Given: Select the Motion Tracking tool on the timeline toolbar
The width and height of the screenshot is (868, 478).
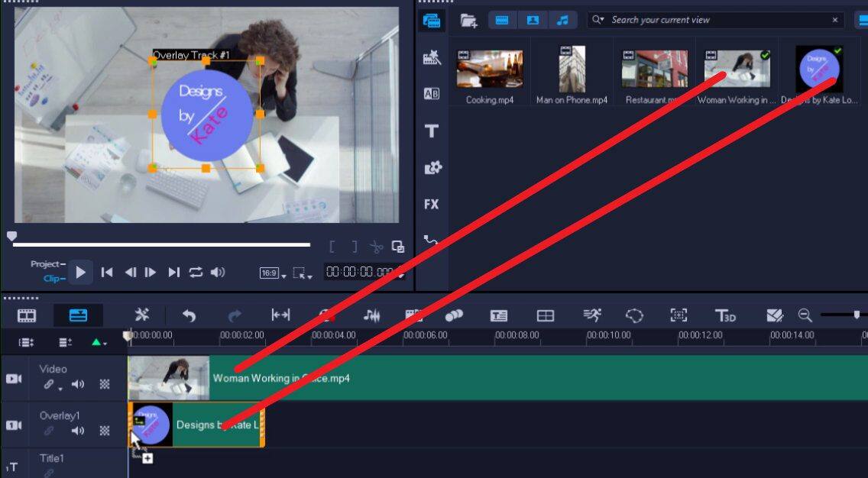Looking at the screenshot, I should [591, 315].
